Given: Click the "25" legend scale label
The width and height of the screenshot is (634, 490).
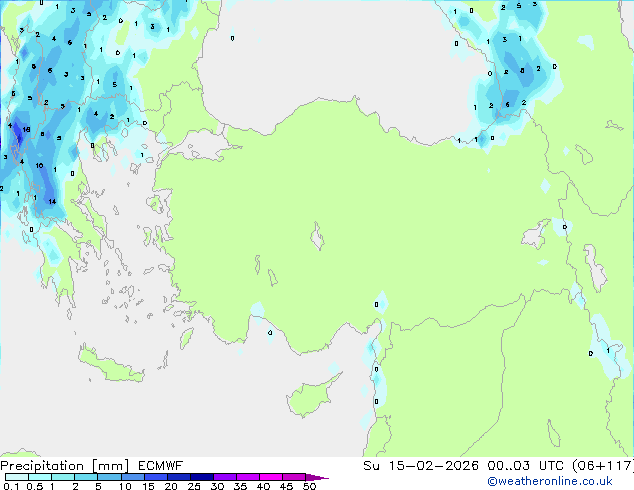Looking at the screenshot, I should 194,486.
